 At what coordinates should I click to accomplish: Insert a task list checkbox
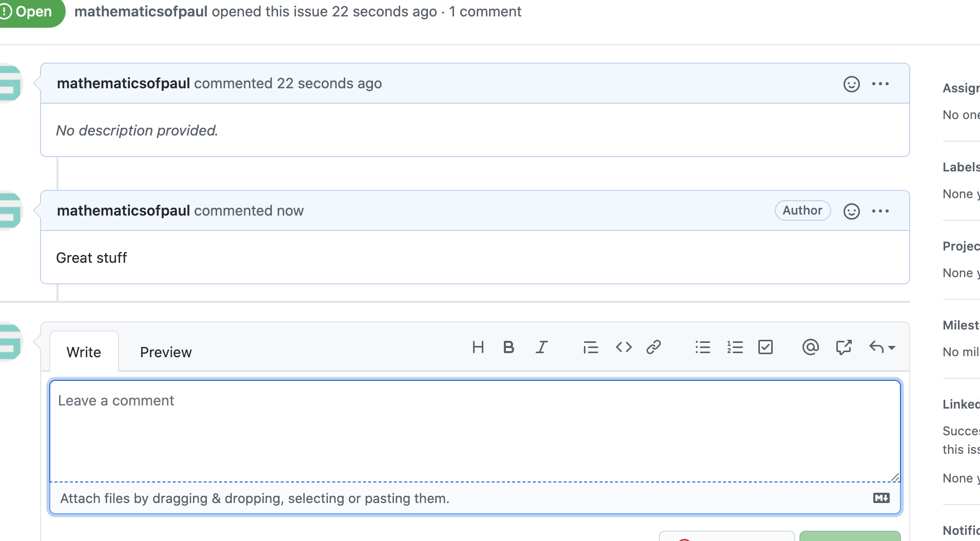[766, 347]
